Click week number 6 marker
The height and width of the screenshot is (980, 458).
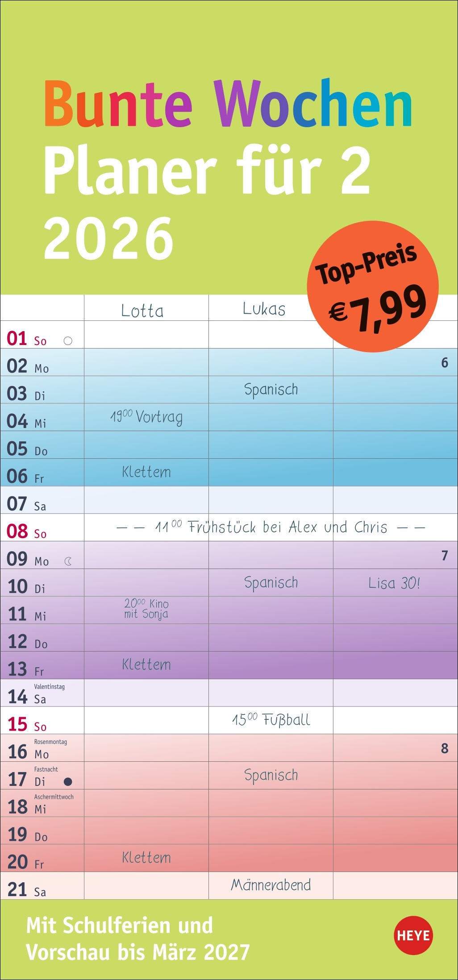(445, 362)
